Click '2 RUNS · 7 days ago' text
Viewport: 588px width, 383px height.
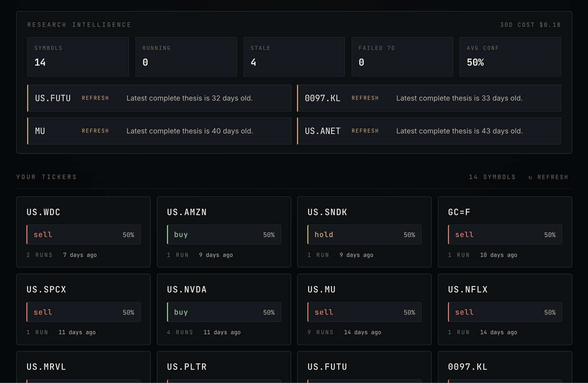coord(62,255)
